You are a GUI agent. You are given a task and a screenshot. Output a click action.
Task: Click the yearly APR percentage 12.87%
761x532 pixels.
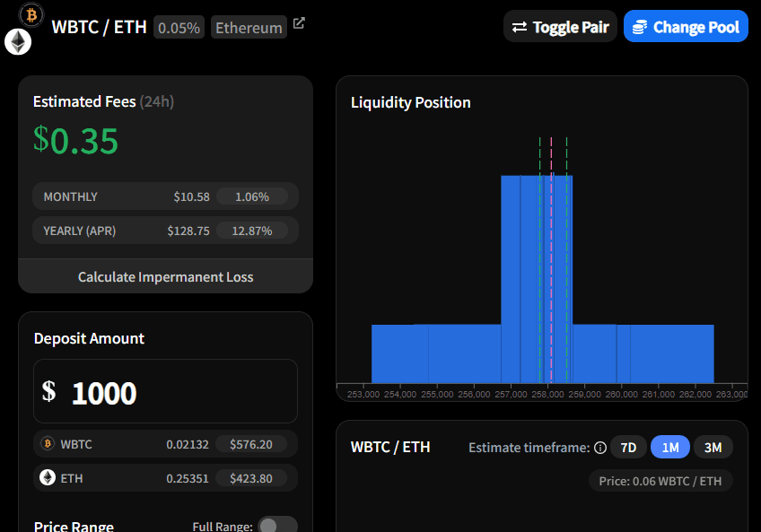pos(252,231)
